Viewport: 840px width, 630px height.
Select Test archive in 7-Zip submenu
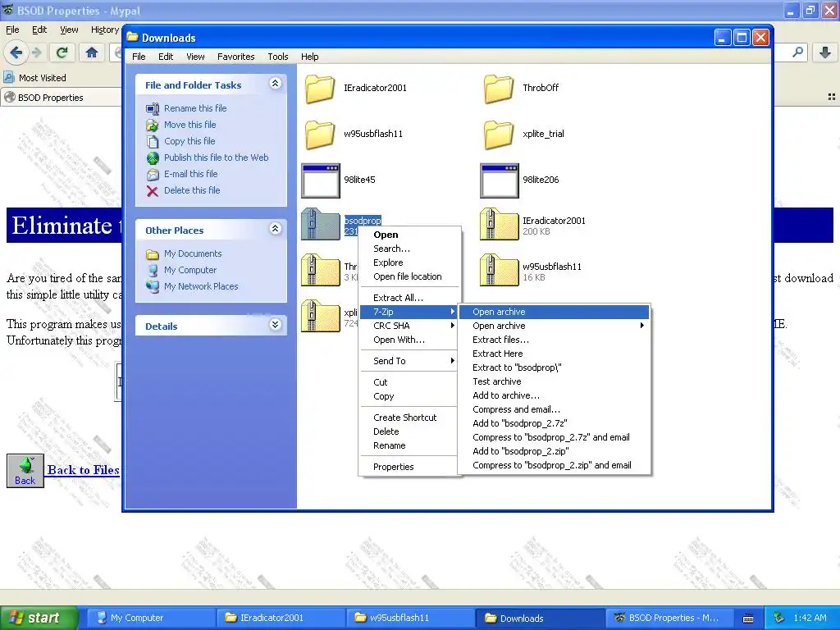pyautogui.click(x=555, y=381)
